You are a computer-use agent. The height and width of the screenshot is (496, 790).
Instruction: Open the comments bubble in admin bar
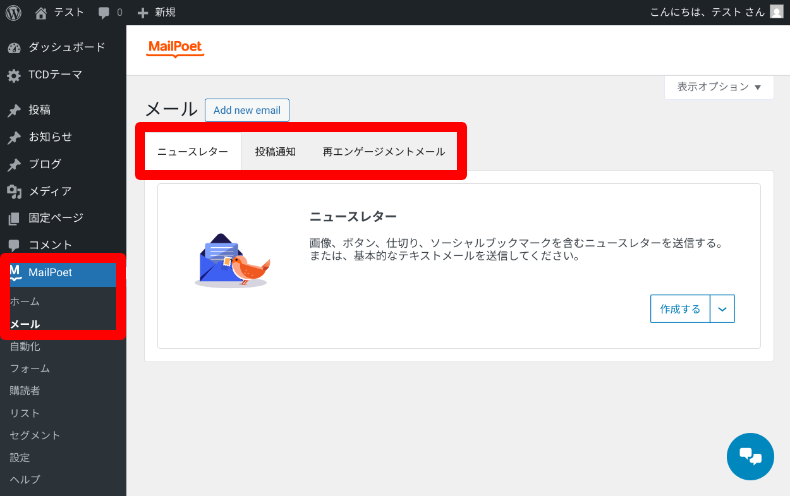pos(110,13)
